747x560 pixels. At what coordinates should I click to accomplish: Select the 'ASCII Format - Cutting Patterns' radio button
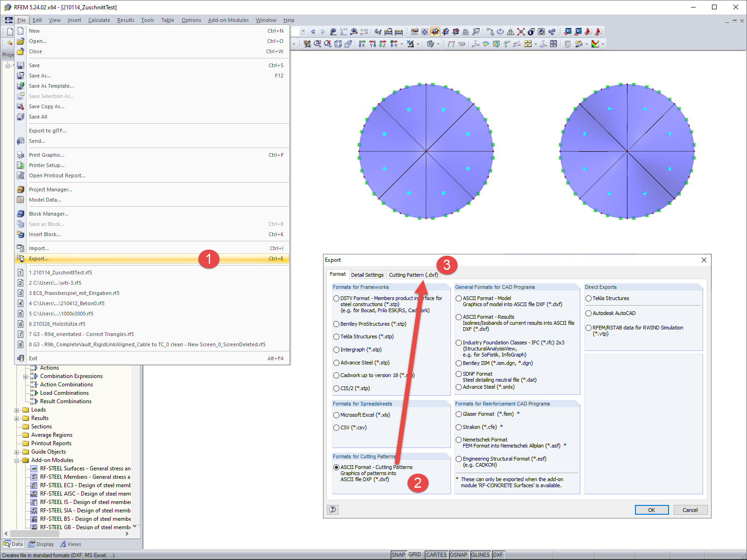(337, 467)
